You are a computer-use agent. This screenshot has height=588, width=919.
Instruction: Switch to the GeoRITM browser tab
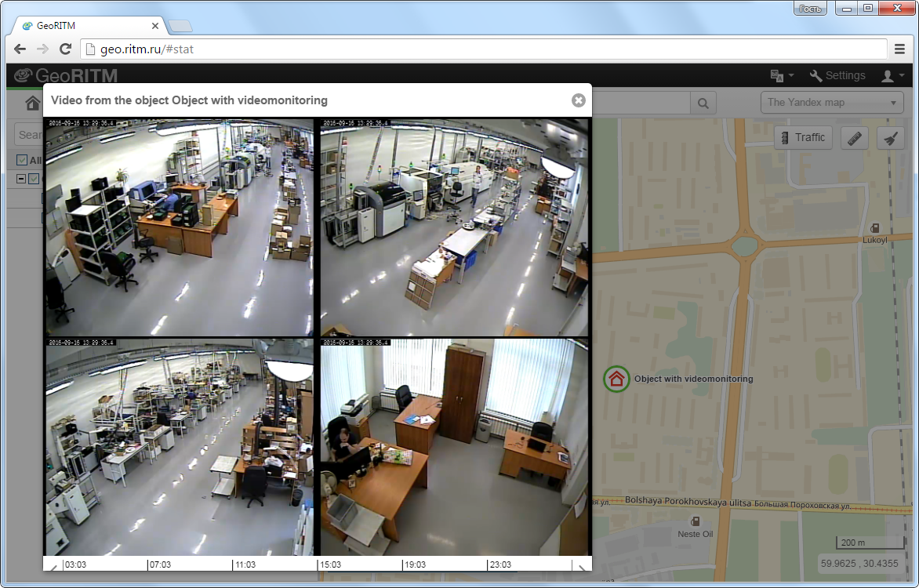point(88,26)
